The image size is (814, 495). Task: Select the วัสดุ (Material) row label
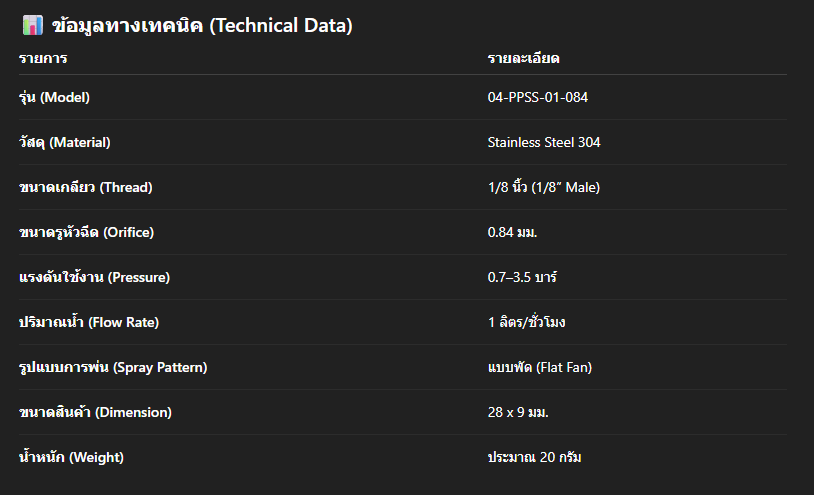point(65,143)
